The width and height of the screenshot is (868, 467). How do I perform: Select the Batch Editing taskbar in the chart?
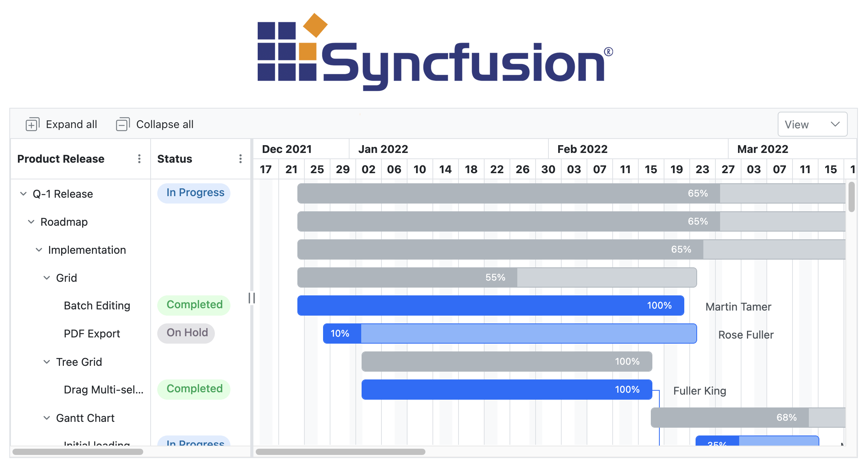(x=490, y=305)
